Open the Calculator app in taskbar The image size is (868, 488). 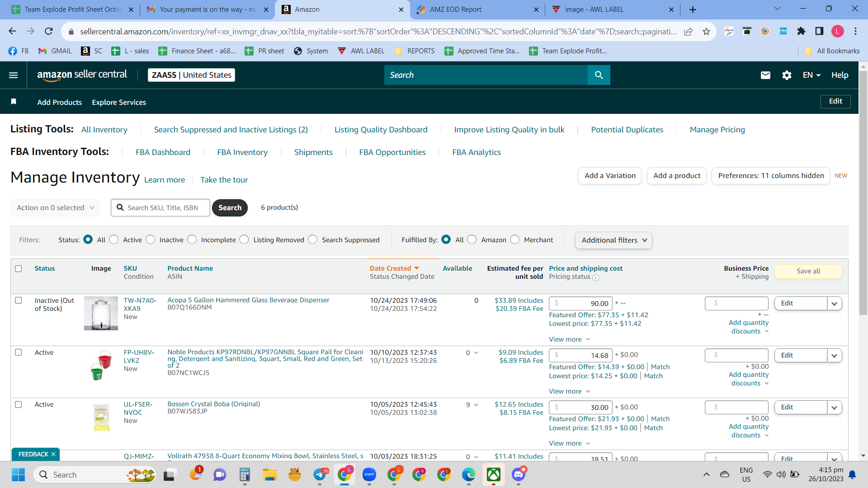pyautogui.click(x=245, y=474)
